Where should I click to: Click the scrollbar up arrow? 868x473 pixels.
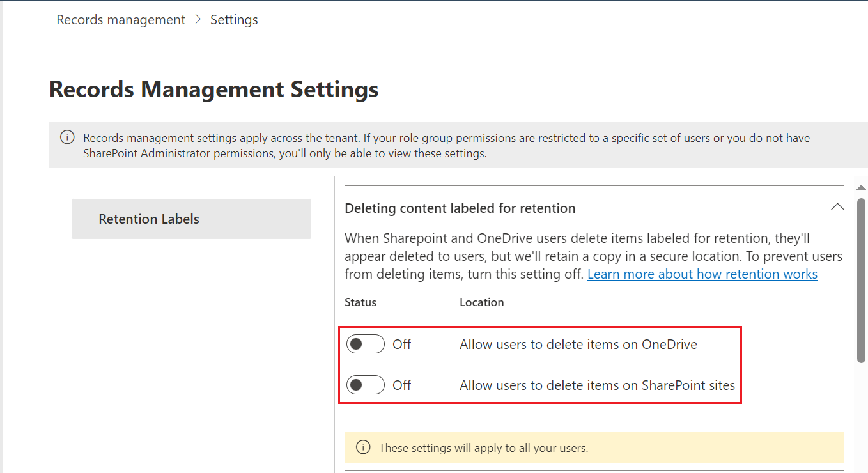coord(861,187)
